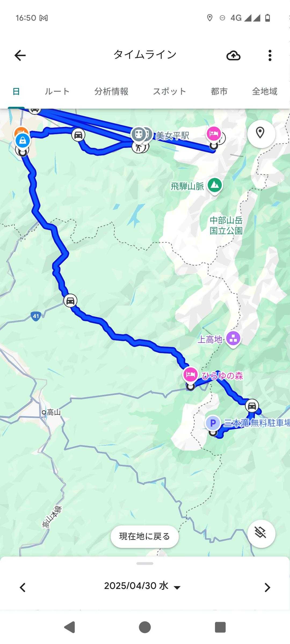Tap the 現在地に戻る button
Image resolution: width=290 pixels, height=644 pixels.
[x=145, y=536]
